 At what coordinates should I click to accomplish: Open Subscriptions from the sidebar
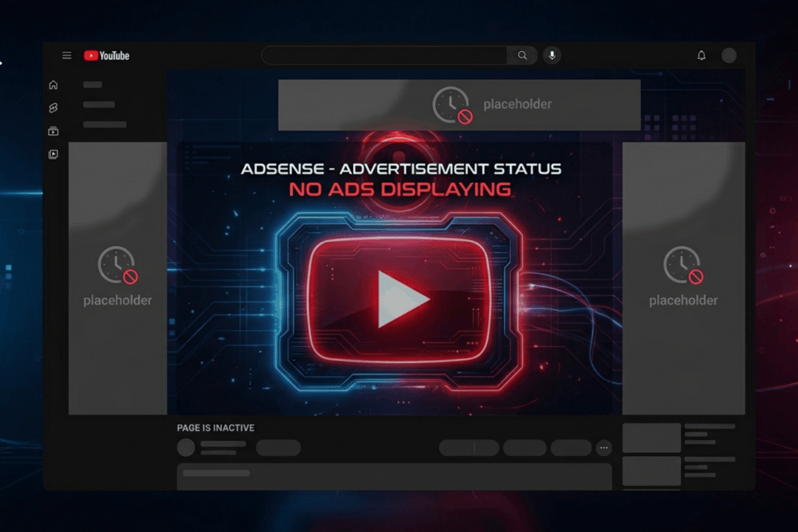click(x=53, y=131)
